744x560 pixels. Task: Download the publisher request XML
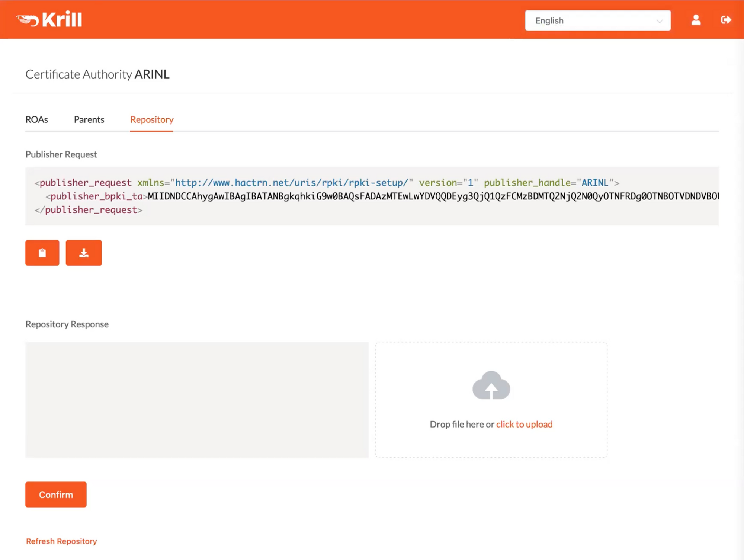click(x=84, y=253)
